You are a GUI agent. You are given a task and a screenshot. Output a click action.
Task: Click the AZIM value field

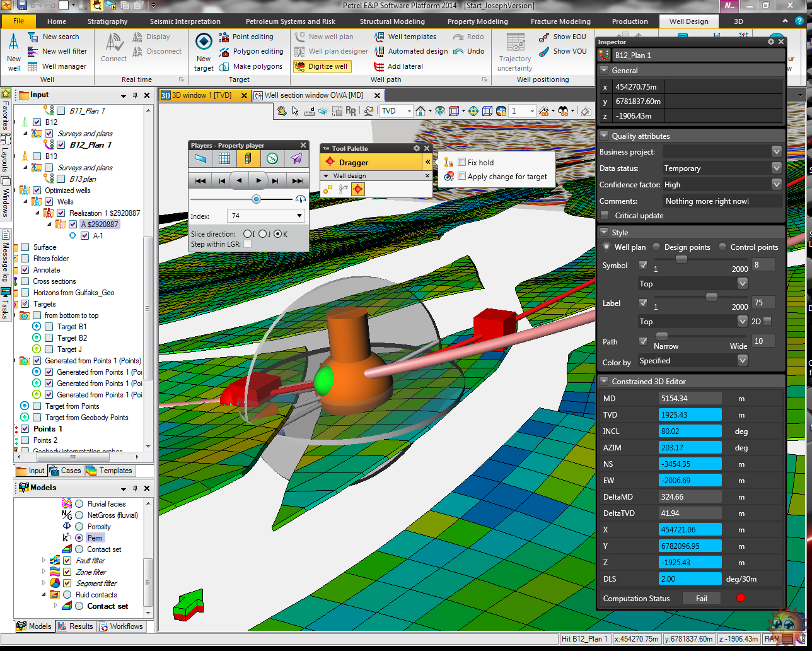point(690,448)
